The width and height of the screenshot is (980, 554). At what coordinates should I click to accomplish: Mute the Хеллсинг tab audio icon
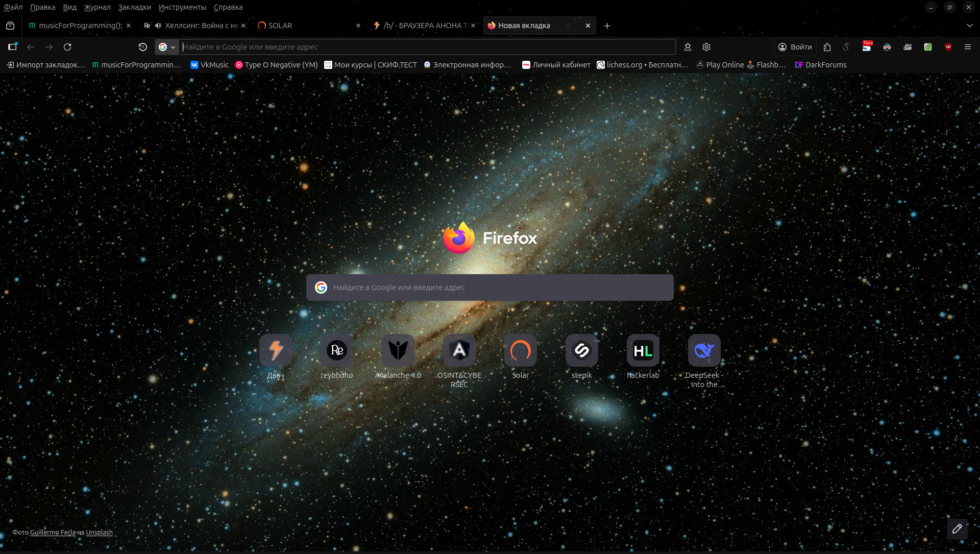[158, 26]
